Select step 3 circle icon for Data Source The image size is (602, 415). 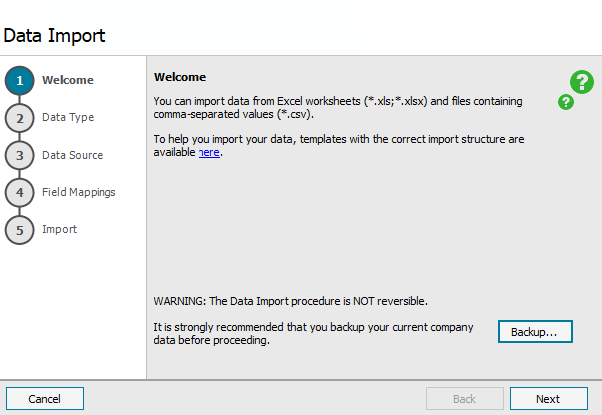click(20, 155)
